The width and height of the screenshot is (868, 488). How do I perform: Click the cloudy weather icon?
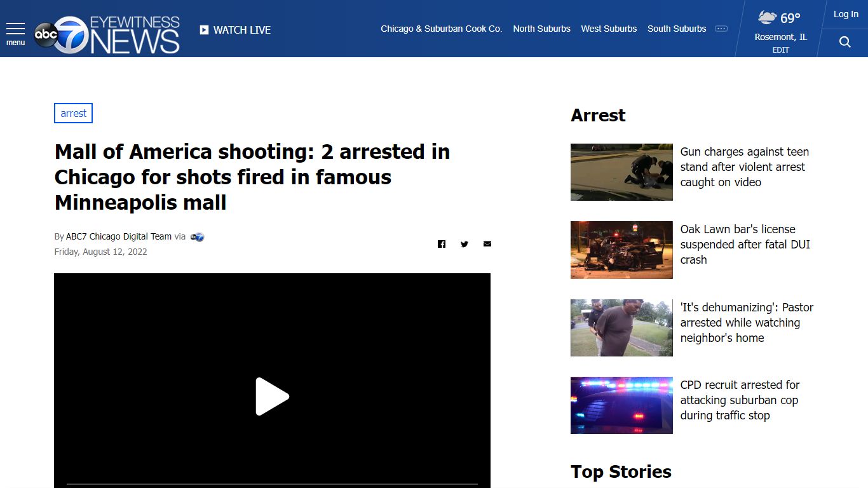click(767, 17)
